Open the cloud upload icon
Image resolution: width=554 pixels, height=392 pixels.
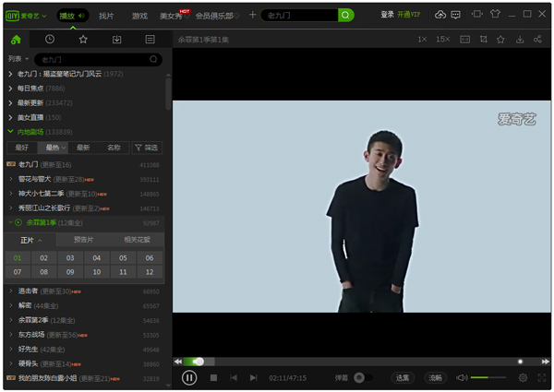pyautogui.click(x=440, y=15)
